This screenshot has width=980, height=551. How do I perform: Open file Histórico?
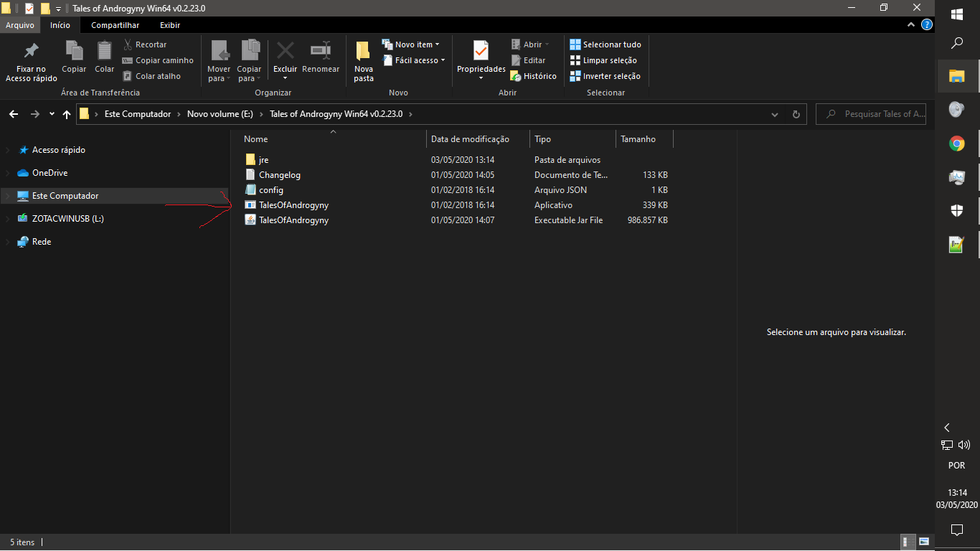[534, 76]
